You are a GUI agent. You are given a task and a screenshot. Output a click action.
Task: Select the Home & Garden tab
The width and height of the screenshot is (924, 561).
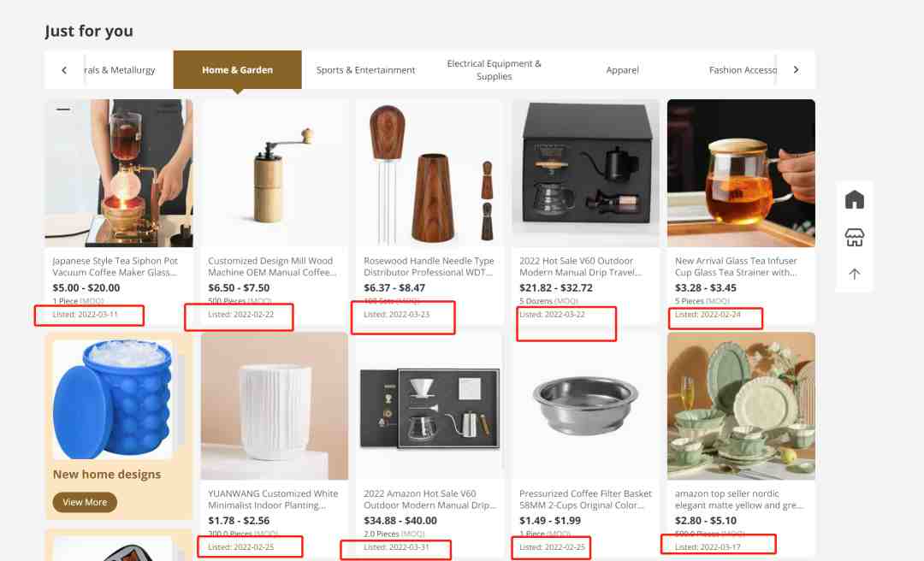[238, 69]
